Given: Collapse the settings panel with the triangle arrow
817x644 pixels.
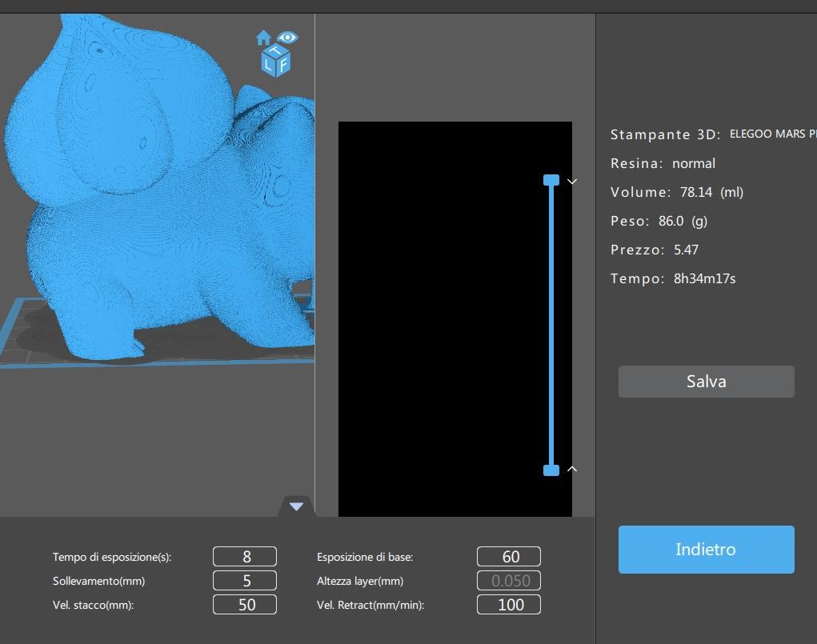Looking at the screenshot, I should tap(296, 506).
